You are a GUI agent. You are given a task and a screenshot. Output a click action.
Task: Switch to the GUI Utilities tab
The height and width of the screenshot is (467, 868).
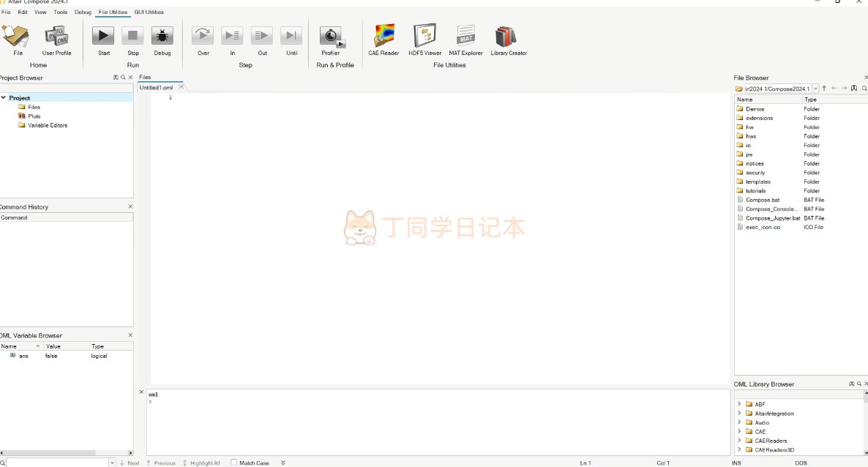pyautogui.click(x=149, y=12)
